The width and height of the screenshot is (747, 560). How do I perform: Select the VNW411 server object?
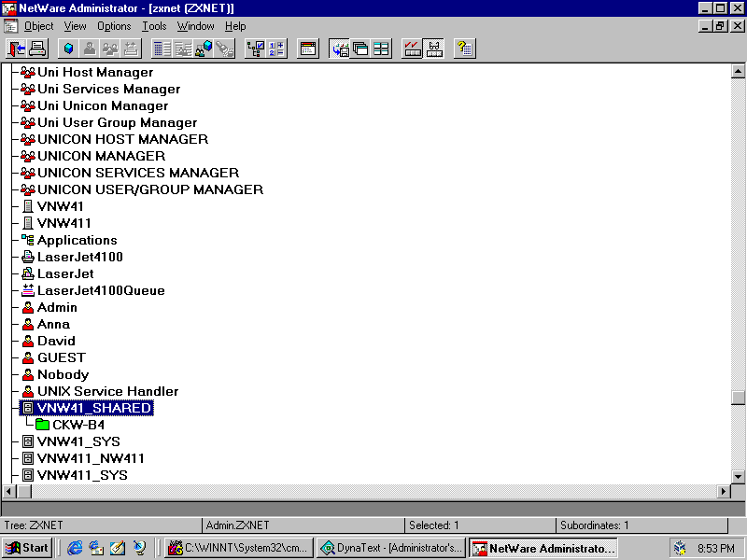point(63,223)
